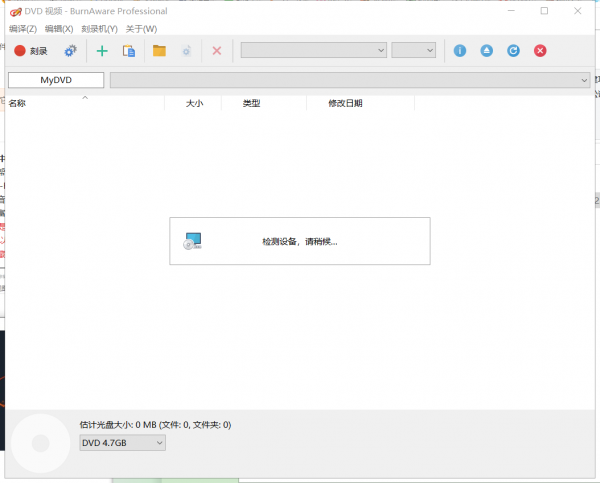Click the disc capacity indicator graphic
Image resolution: width=600 pixels, height=483 pixels.
(x=41, y=443)
